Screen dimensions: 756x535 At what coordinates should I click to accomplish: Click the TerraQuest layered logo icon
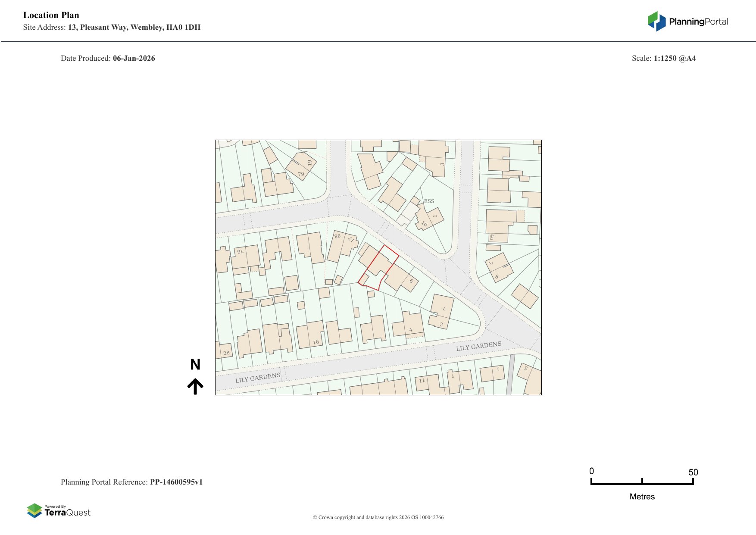(x=34, y=510)
